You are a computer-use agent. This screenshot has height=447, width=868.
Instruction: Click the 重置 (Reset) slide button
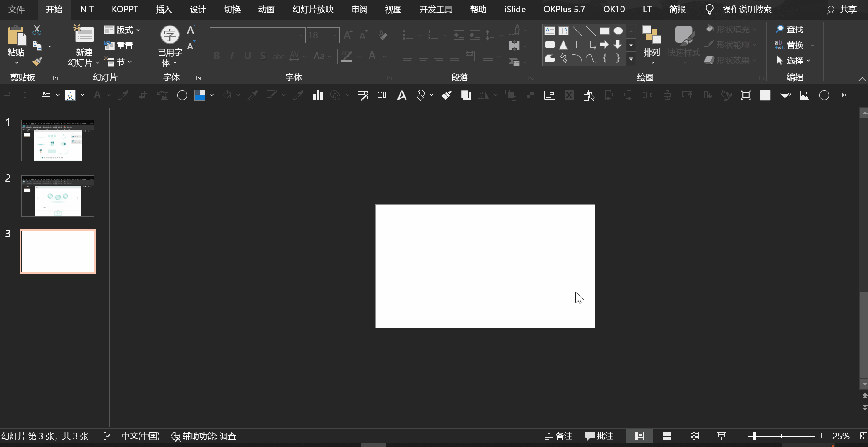pyautogui.click(x=119, y=46)
